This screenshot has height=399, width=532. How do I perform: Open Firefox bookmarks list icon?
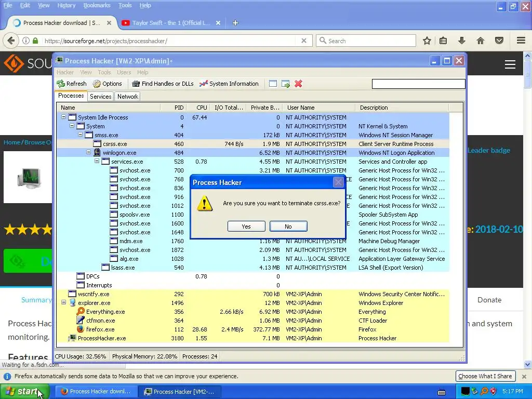[443, 41]
